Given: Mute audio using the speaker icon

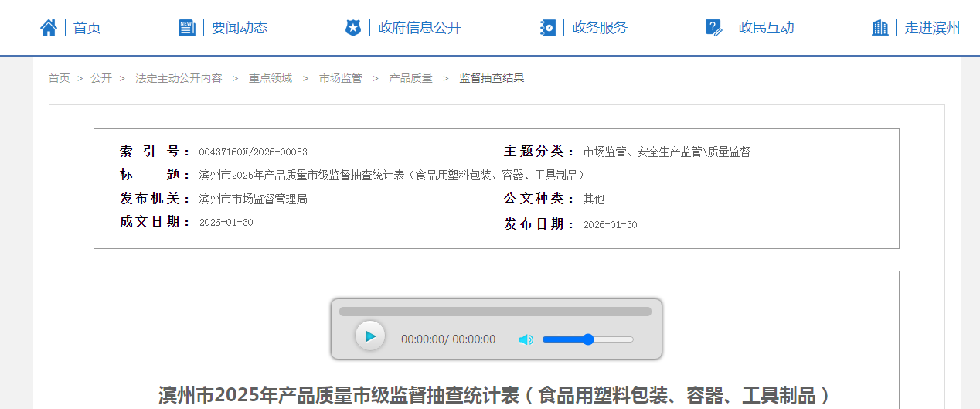Looking at the screenshot, I should coord(526,339).
